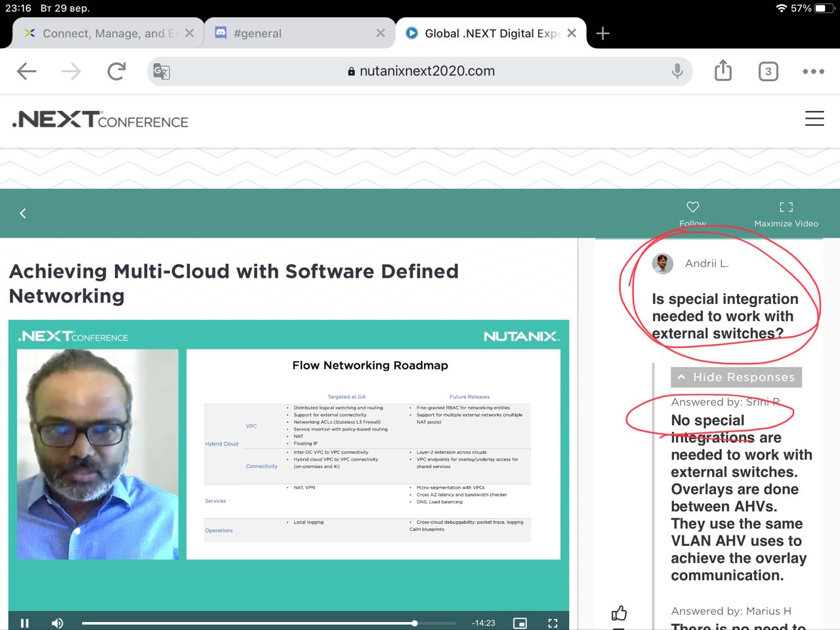Mute the video volume
840x630 pixels.
pos(57,623)
